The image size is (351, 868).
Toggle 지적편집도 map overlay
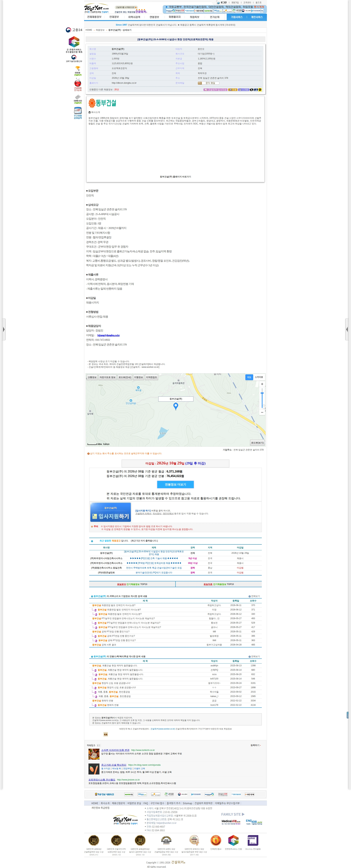(x=151, y=377)
